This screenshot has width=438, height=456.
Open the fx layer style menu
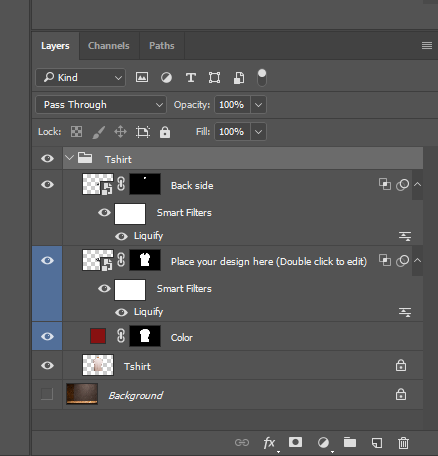pyautogui.click(x=269, y=443)
